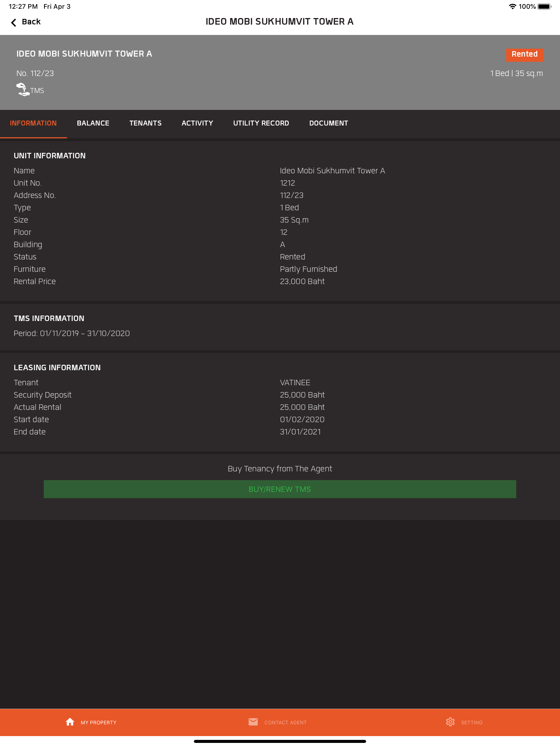Tap the address 'No. 112/23' in the header
The width and height of the screenshot is (560, 747).
point(35,73)
